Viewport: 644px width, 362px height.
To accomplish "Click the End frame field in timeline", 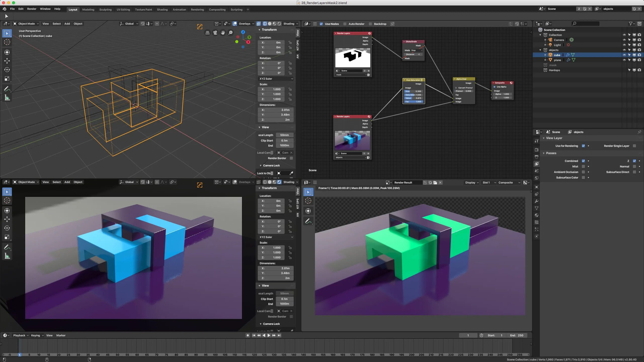I will point(517,335).
